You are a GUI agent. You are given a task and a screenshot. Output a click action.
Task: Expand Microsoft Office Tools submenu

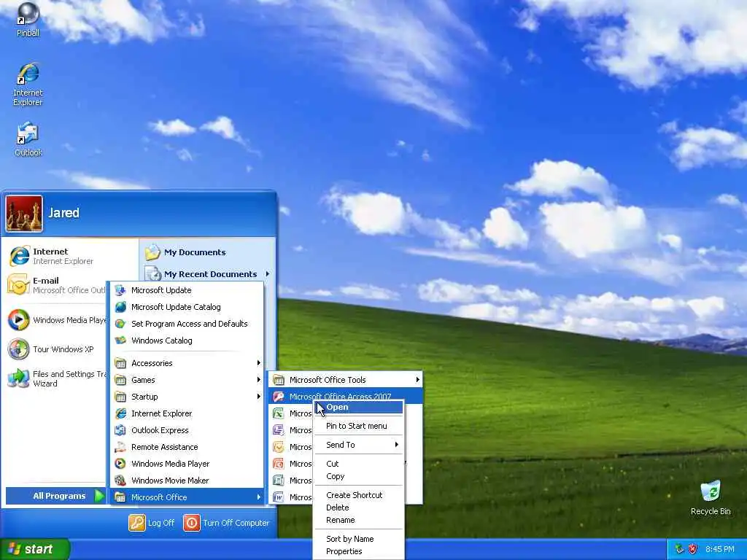pyautogui.click(x=345, y=380)
